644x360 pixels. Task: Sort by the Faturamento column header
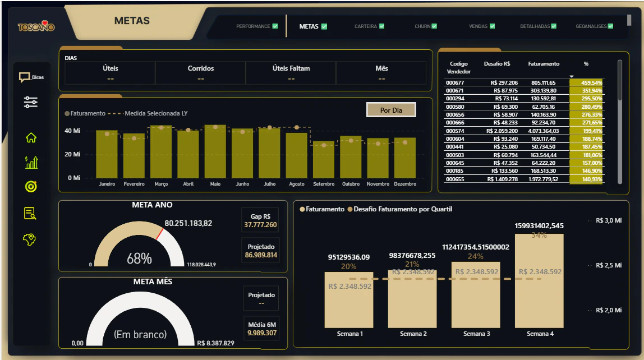click(x=544, y=63)
